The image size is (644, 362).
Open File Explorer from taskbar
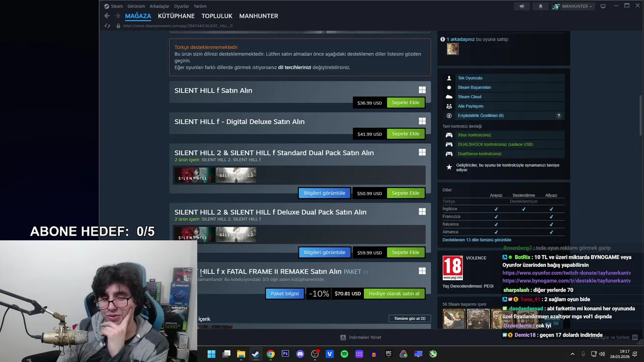pyautogui.click(x=241, y=354)
